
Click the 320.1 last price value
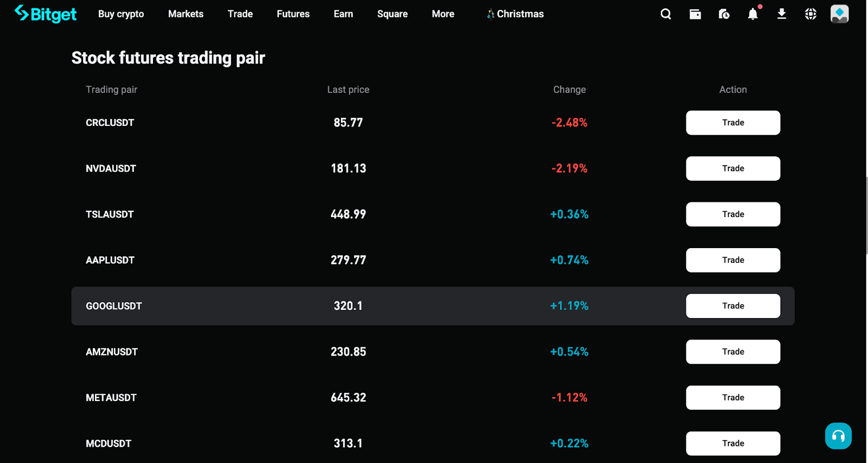[348, 306]
